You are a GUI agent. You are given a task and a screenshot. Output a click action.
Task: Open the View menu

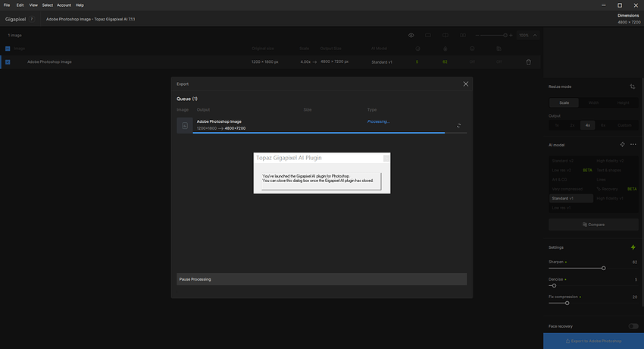[33, 5]
